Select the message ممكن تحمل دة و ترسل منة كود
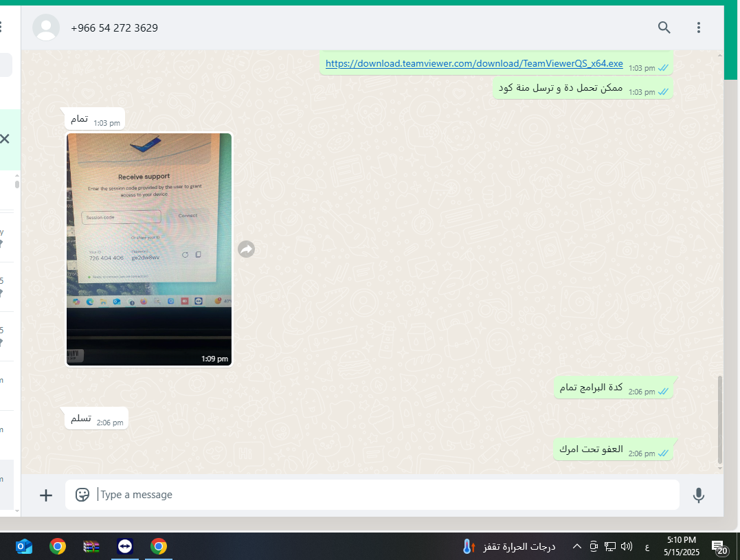The height and width of the screenshot is (560, 740). [x=583, y=88]
